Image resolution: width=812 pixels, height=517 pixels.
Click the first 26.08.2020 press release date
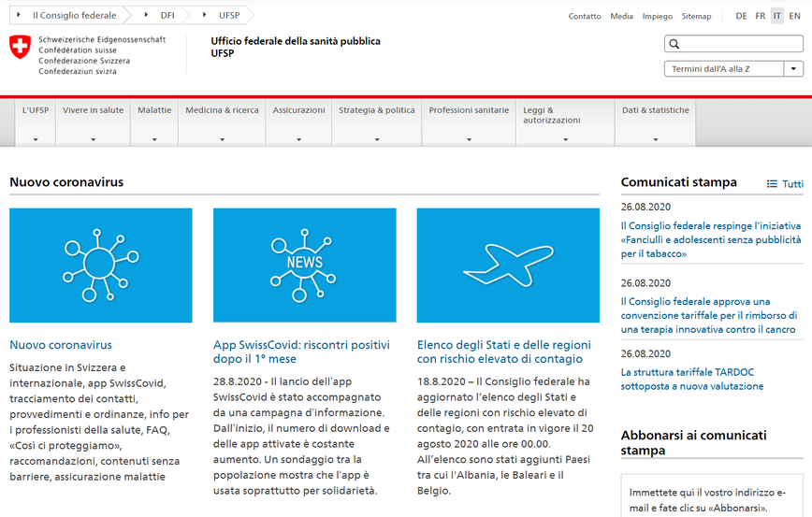(645, 207)
